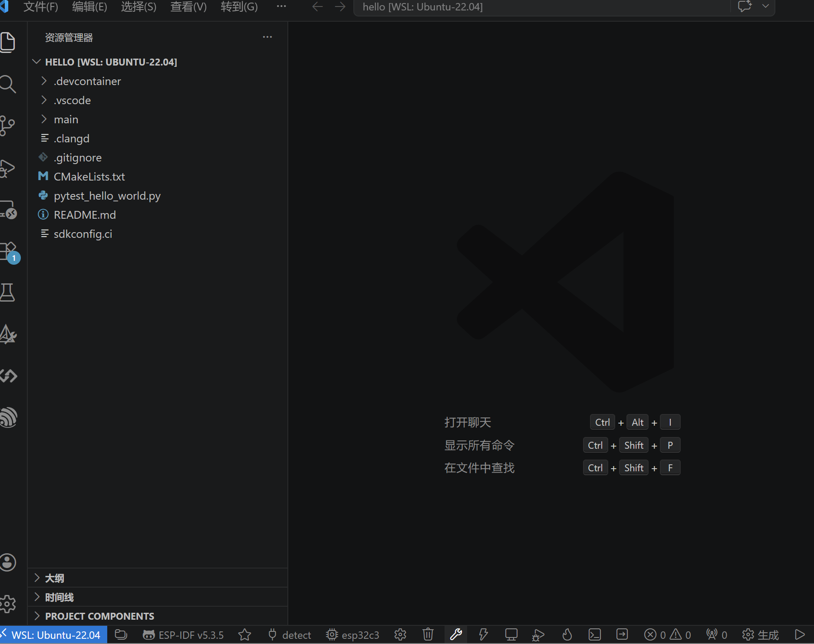Open the Explorer view in activity bar
Screen dimensions: 814x644
8,42
